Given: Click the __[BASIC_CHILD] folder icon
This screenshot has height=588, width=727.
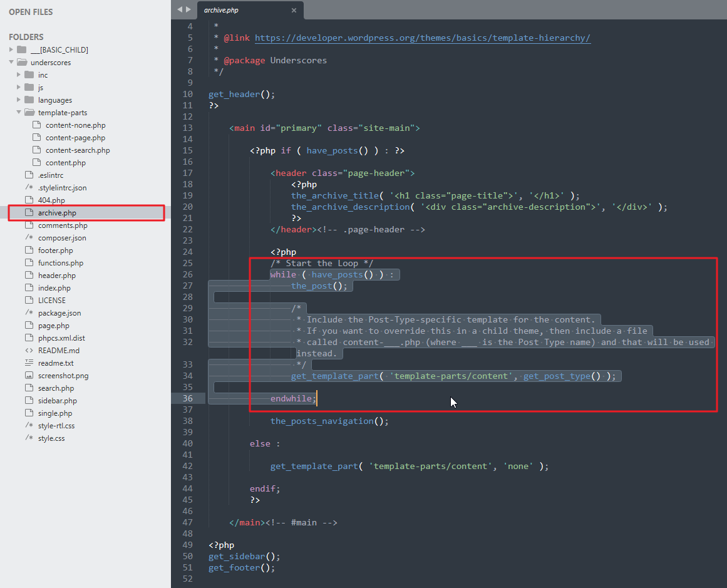Looking at the screenshot, I should [x=22, y=49].
